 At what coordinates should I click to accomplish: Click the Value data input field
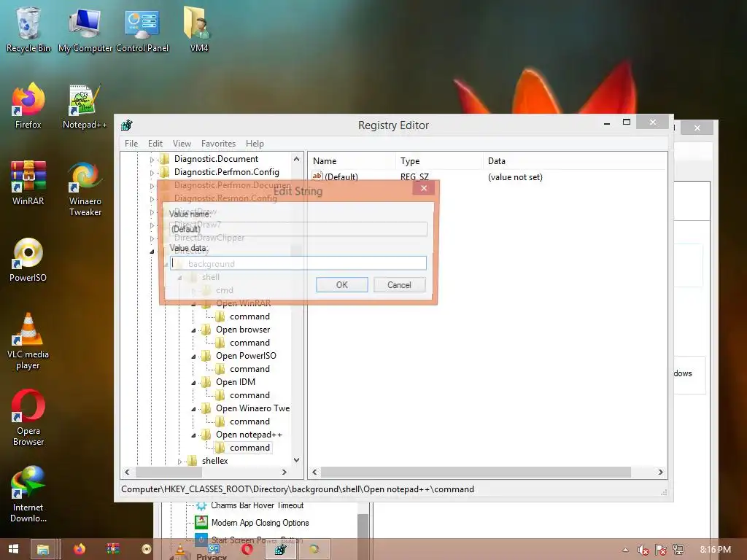[298, 262]
